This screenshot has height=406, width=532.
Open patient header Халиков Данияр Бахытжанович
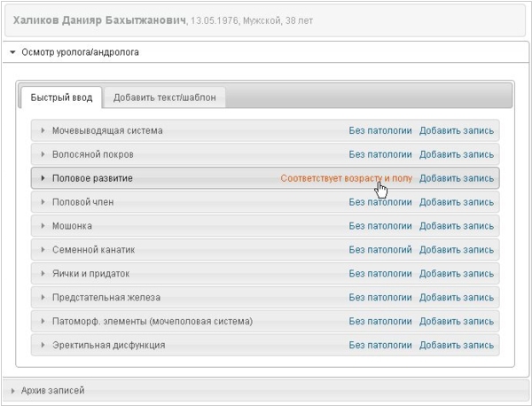pos(99,20)
